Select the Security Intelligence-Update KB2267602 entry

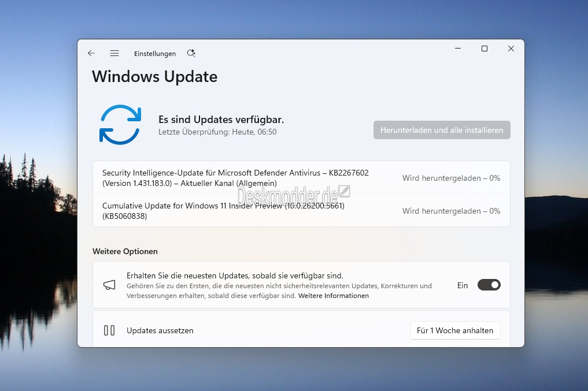click(x=301, y=177)
